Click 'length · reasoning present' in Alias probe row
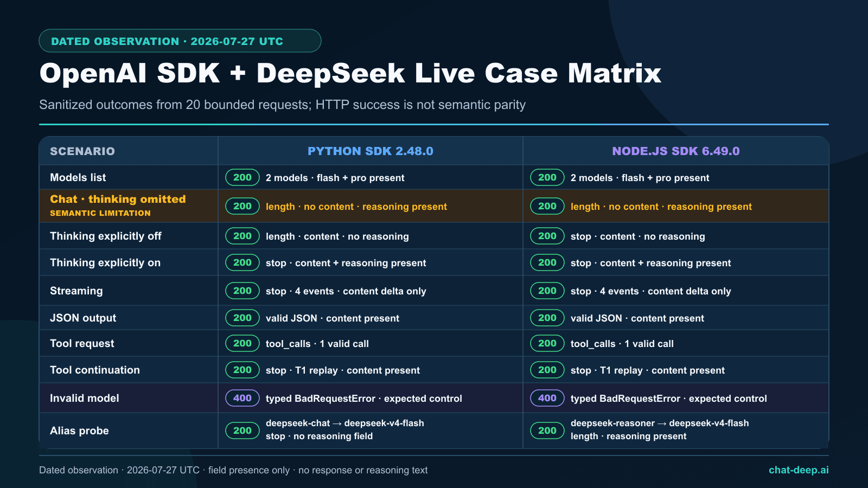 point(629,436)
